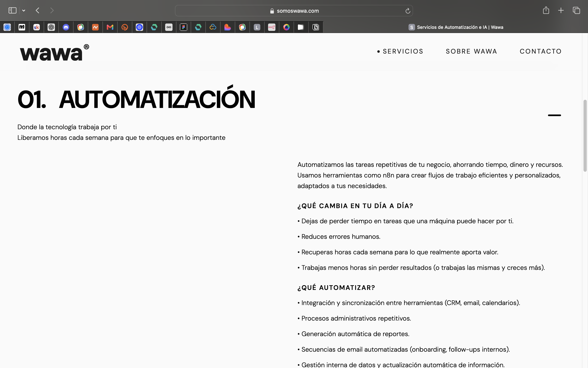
Task: Click the 'Recuperas horas cada semana' bullet
Action: coord(398,252)
